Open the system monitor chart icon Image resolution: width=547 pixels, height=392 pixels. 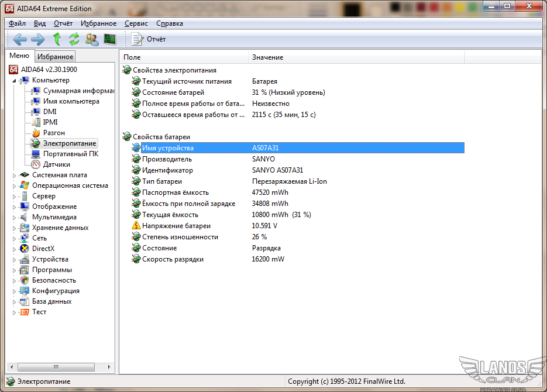[x=110, y=39]
